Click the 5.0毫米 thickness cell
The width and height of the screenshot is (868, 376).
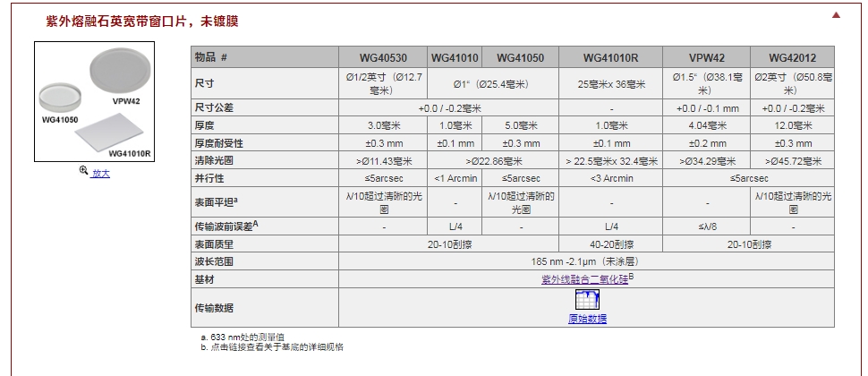pyautogui.click(x=521, y=125)
